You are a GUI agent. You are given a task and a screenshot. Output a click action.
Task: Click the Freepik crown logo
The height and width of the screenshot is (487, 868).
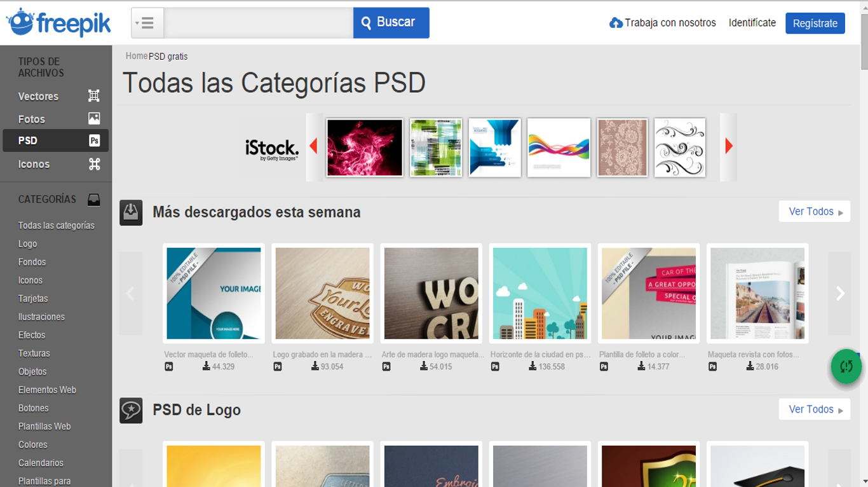20,22
